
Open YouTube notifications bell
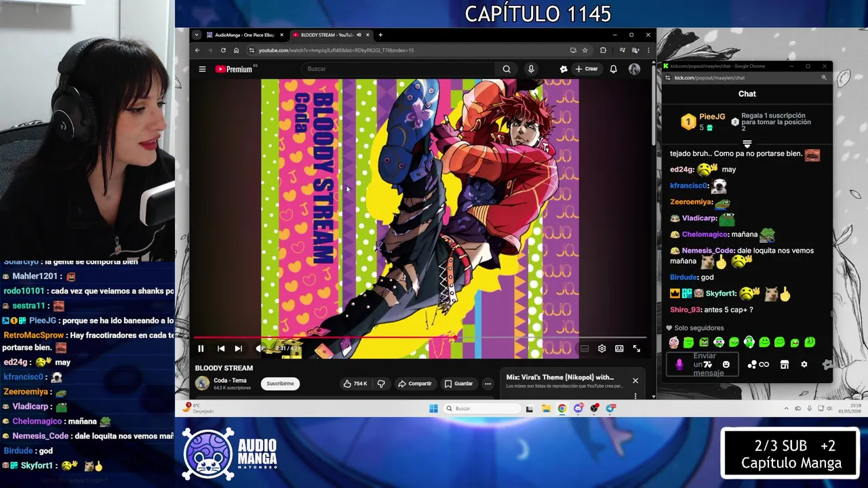click(x=613, y=69)
